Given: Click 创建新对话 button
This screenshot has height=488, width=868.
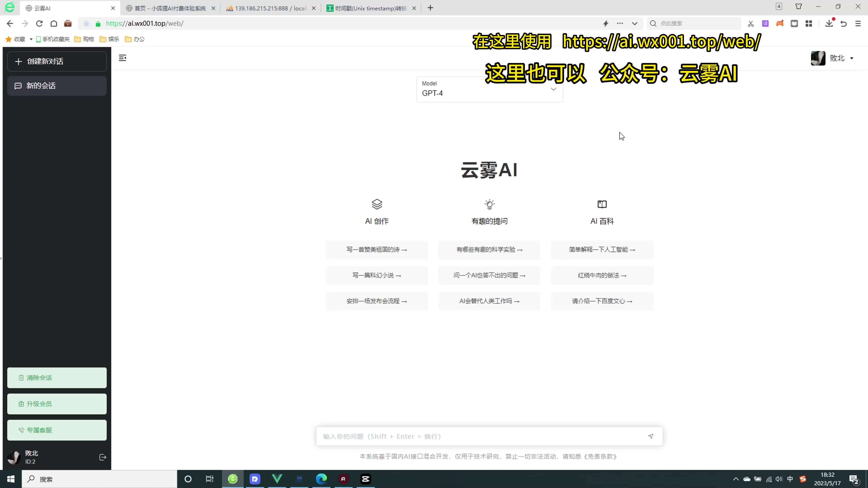Looking at the screenshot, I should click(57, 61).
